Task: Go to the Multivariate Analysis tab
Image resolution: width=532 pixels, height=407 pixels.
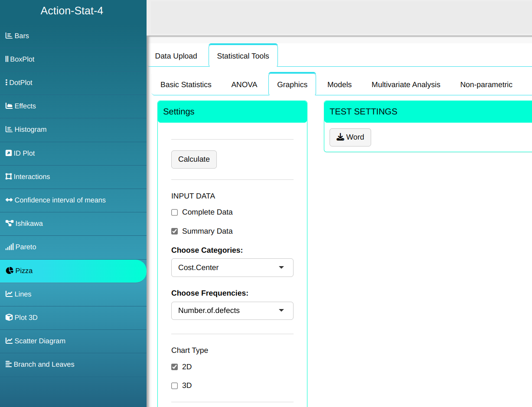Action: click(x=406, y=85)
